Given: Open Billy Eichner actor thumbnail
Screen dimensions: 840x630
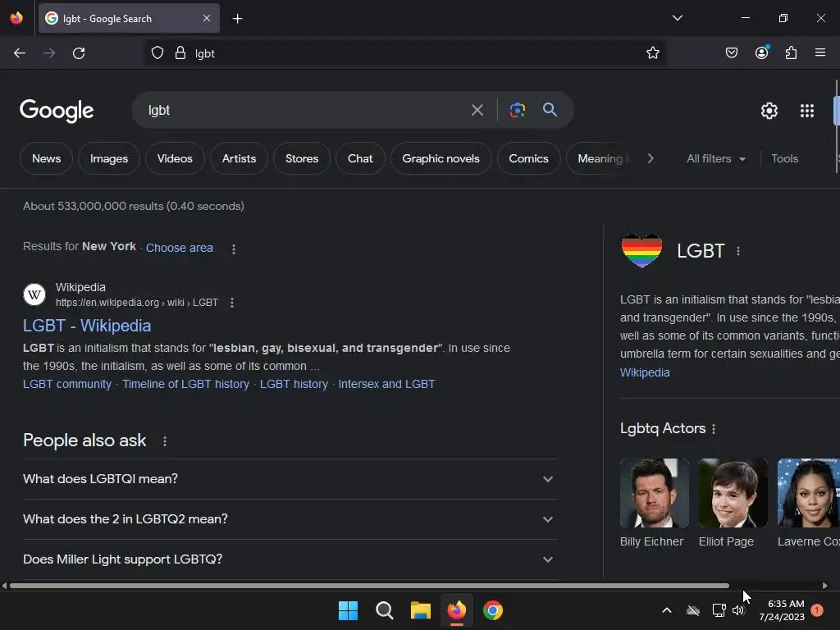Looking at the screenshot, I should tap(654, 493).
